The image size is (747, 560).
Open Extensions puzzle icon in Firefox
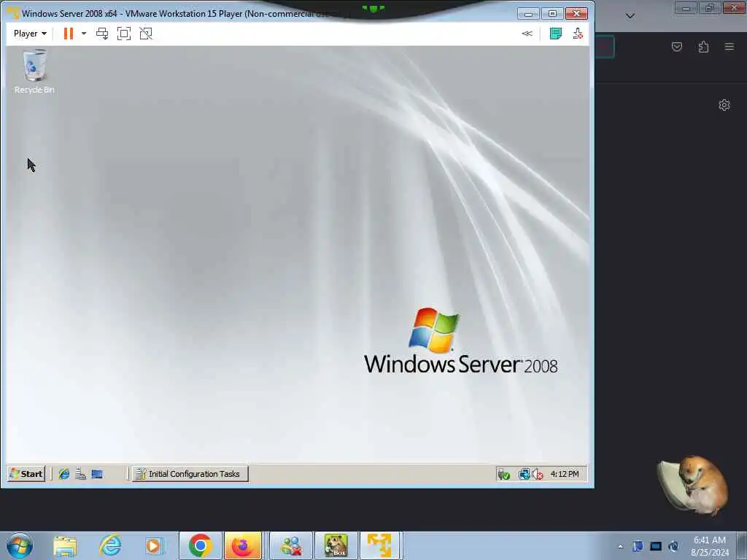(703, 47)
